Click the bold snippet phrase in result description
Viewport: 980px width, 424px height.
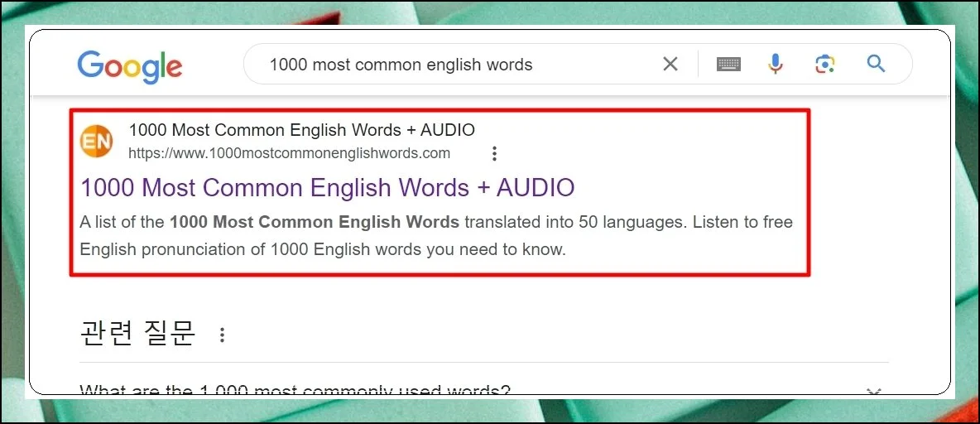tap(314, 222)
